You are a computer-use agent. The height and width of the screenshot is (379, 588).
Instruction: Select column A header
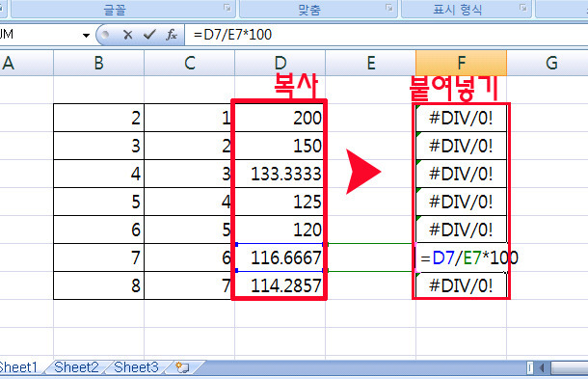click(x=26, y=63)
